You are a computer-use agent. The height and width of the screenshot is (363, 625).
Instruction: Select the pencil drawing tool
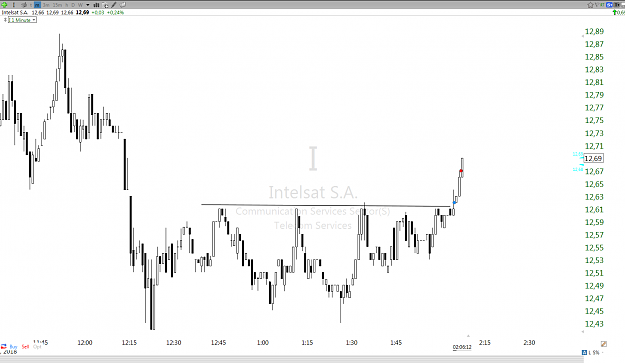click(114, 5)
